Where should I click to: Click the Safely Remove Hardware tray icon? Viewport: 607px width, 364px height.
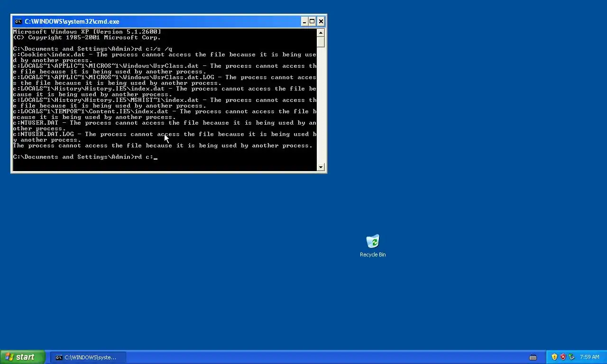pos(571,357)
